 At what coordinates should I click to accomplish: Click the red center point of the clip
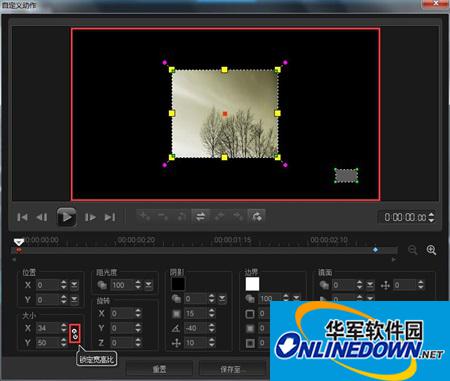click(225, 114)
